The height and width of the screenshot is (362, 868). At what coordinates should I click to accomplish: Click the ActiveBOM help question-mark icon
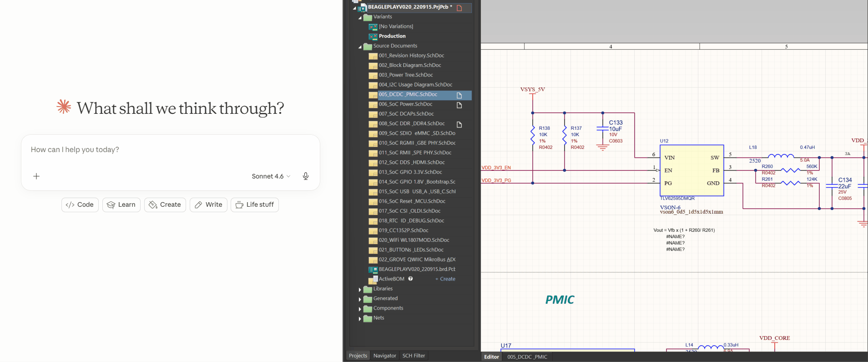[x=410, y=279]
